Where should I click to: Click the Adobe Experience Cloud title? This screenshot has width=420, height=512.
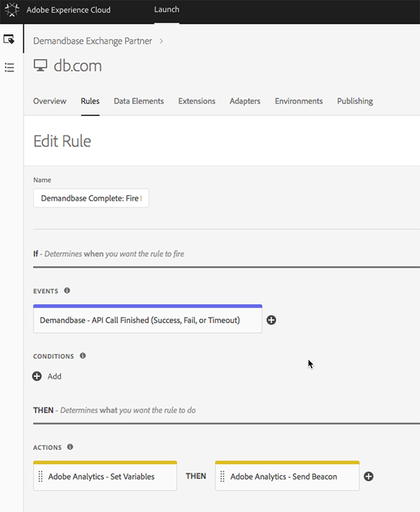click(68, 10)
